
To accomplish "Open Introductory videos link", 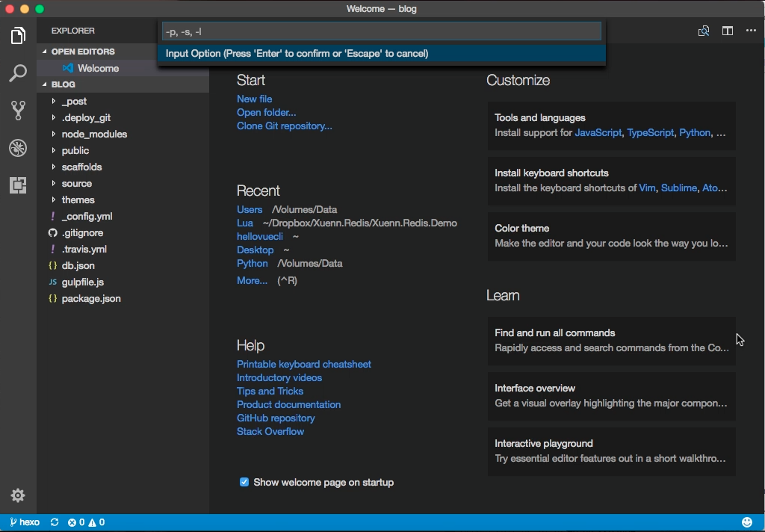I will 279,378.
